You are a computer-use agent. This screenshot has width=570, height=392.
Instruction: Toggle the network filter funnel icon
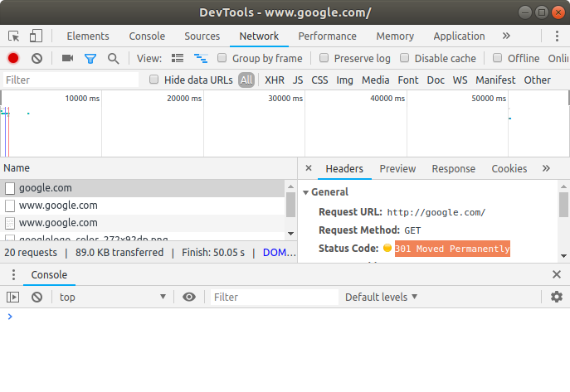tap(90, 59)
